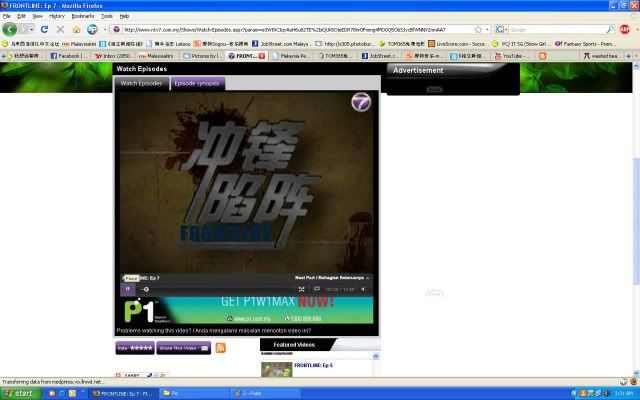The image size is (640, 400).
Task: Switch to the Episode synopsis tab
Action: [x=197, y=83]
